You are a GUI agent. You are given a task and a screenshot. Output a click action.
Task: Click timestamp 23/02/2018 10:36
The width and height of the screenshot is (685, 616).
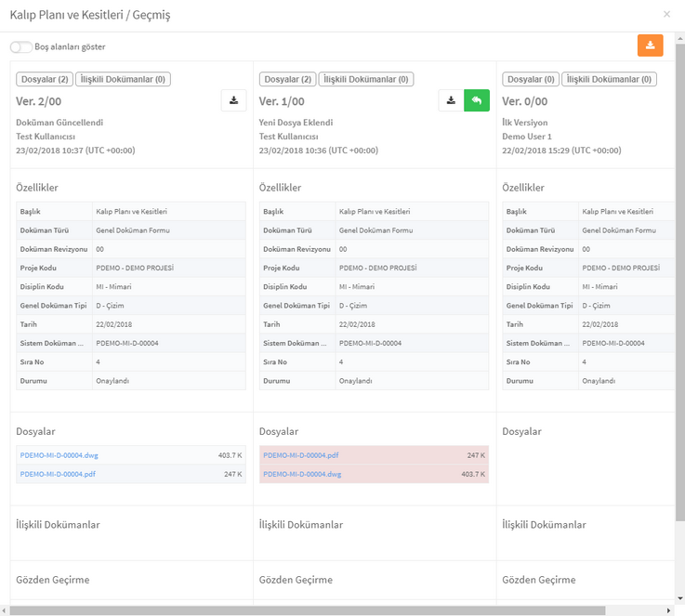pyautogui.click(x=319, y=151)
